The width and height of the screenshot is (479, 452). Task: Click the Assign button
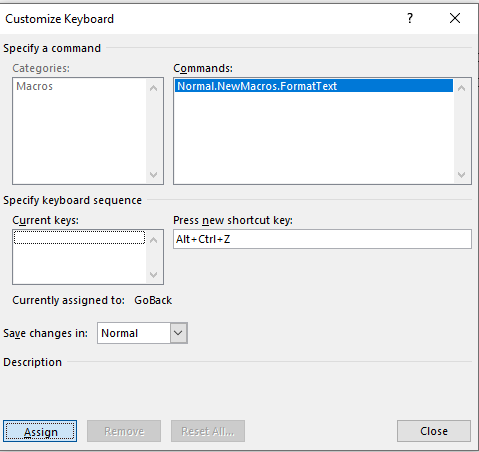click(x=40, y=431)
